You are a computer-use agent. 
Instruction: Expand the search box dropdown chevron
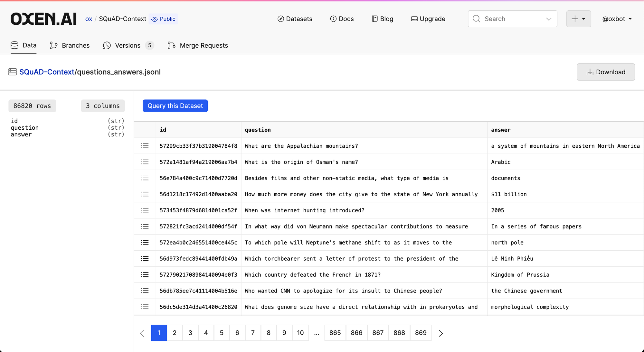point(549,19)
